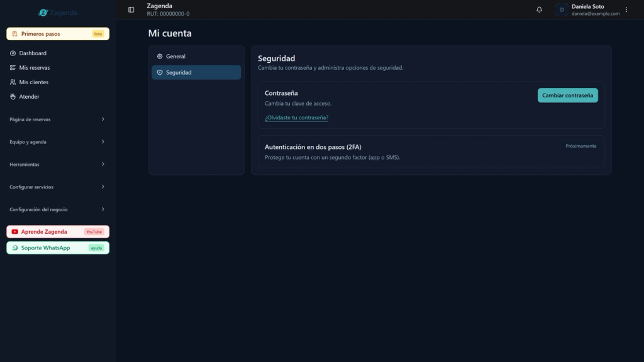Click the Zagenda business name in header
644x362 pixels.
[159, 6]
